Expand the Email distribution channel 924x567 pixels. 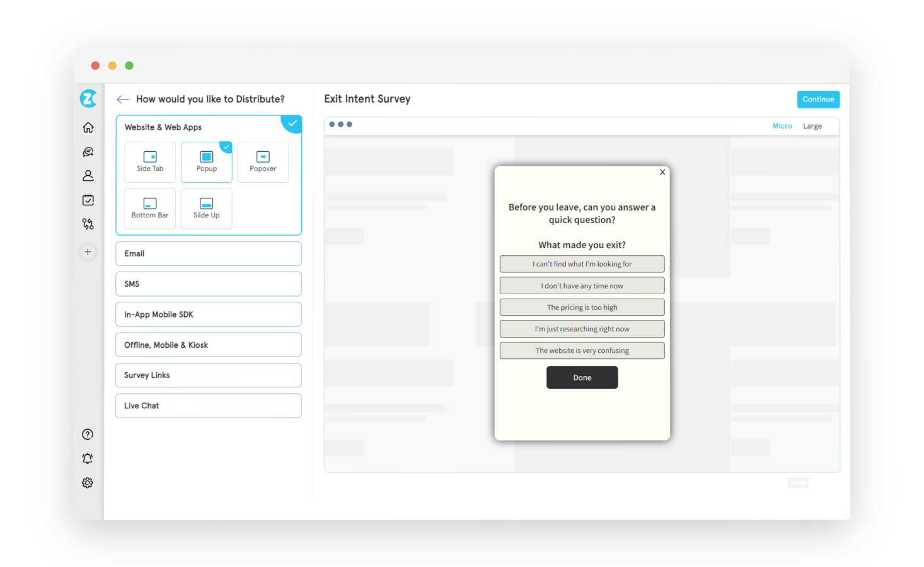point(208,253)
